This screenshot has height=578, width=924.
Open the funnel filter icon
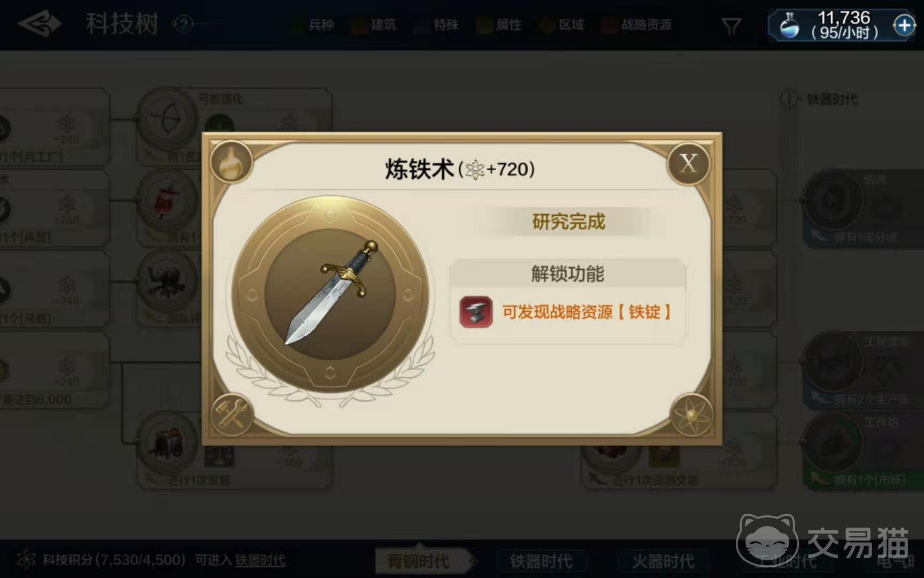(x=731, y=26)
